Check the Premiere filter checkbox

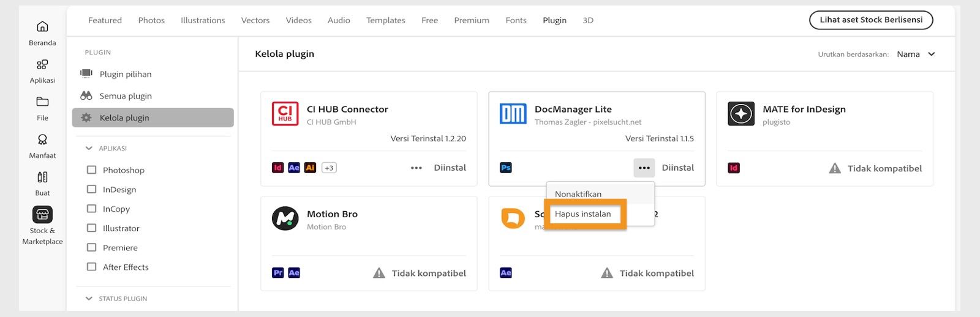92,247
